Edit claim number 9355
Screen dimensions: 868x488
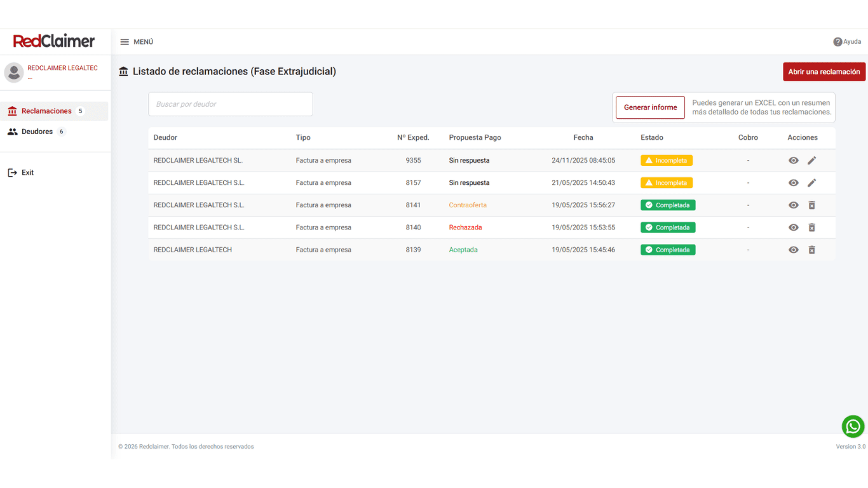[x=811, y=161]
